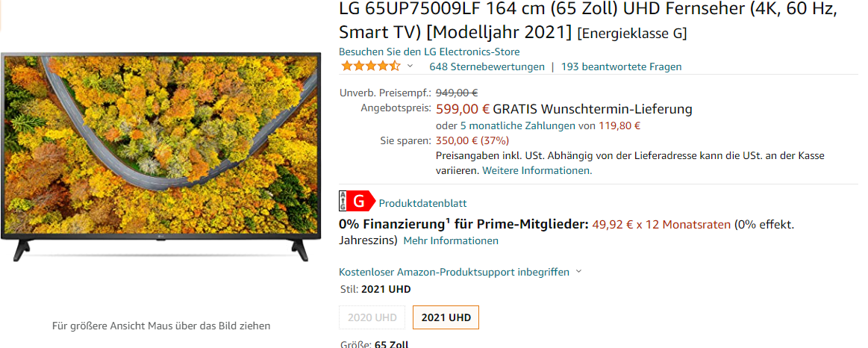Viewport: 868px width, 348px height.
Task: Open 193 beantwortete Fragen link
Action: pos(621,66)
